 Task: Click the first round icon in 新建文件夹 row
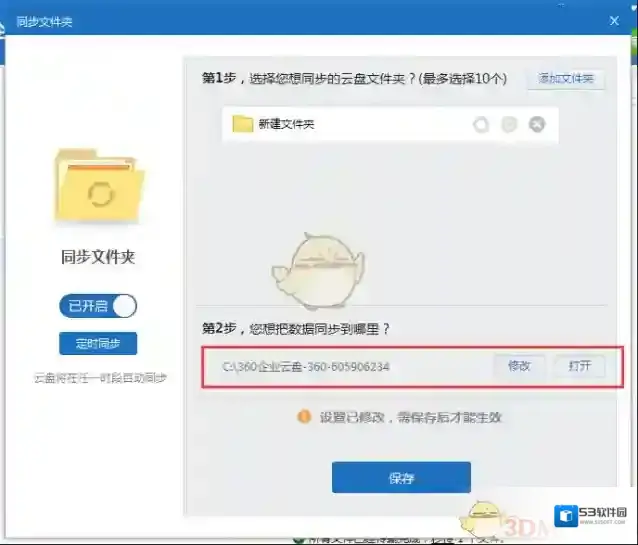click(480, 125)
